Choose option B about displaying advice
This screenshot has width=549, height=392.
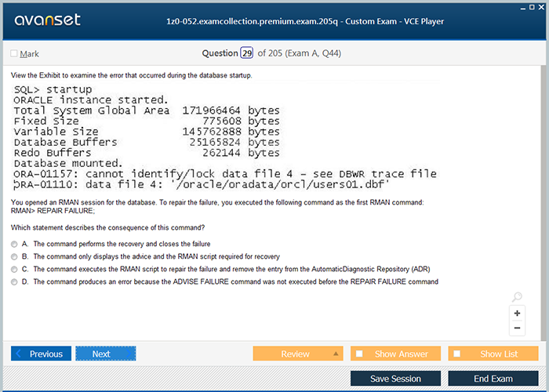[x=15, y=256]
